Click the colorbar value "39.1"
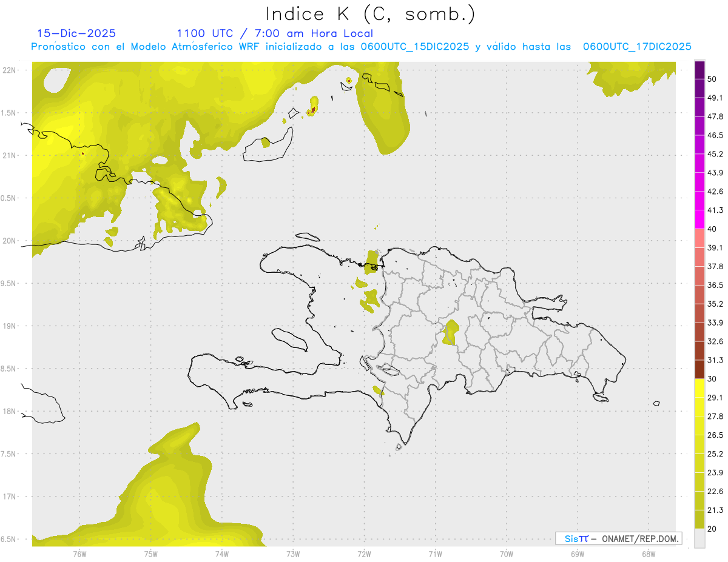The image size is (728, 562). 715,247
